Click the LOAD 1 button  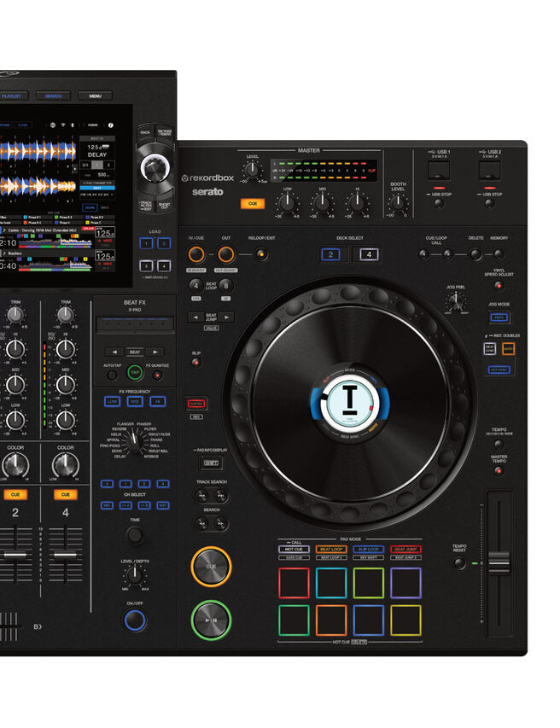pyautogui.click(x=146, y=243)
